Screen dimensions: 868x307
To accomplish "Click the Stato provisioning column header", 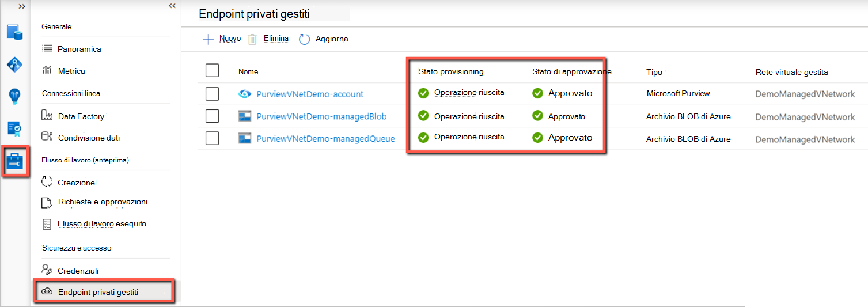I will [x=451, y=72].
